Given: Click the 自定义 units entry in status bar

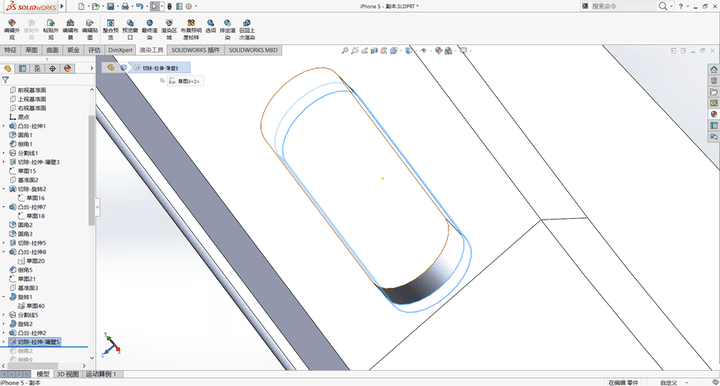Looking at the screenshot, I should pos(669,382).
